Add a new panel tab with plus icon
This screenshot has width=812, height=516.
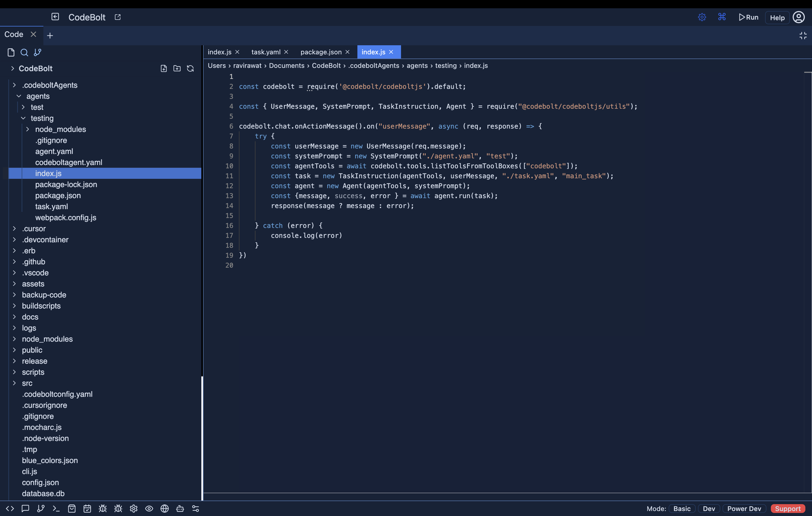[50, 35]
